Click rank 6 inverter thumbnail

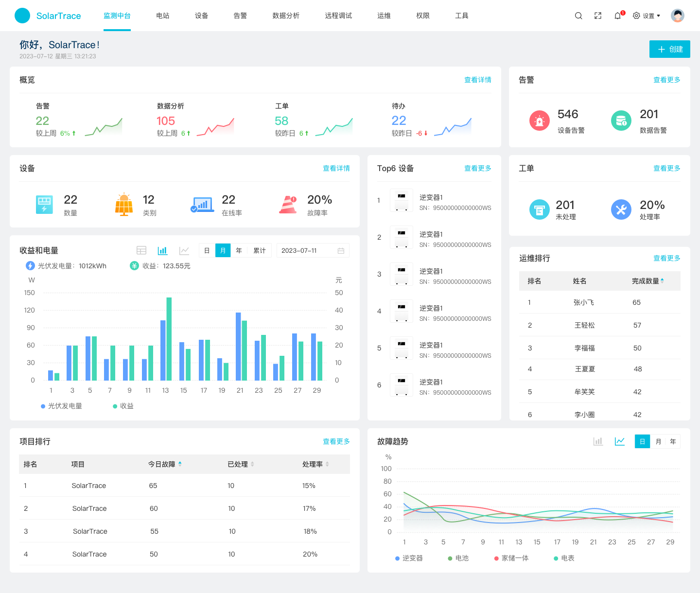coord(402,385)
